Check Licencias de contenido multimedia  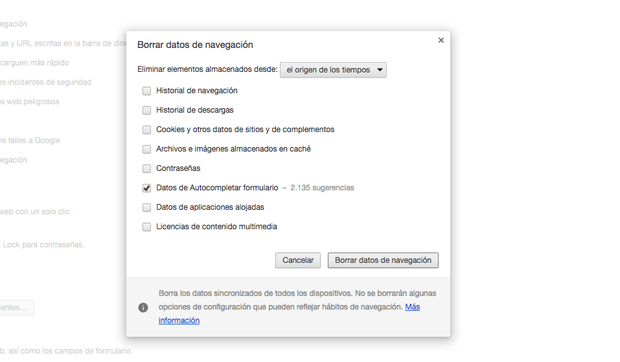coord(147,227)
